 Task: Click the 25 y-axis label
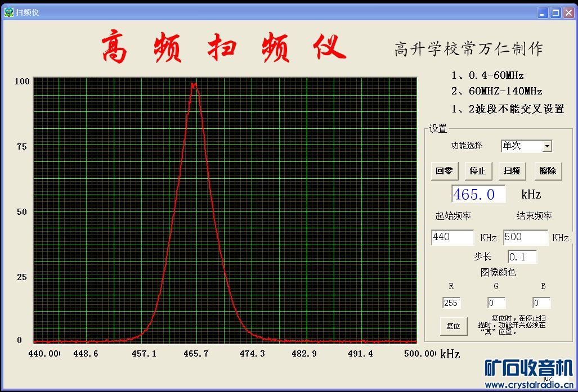coord(22,277)
